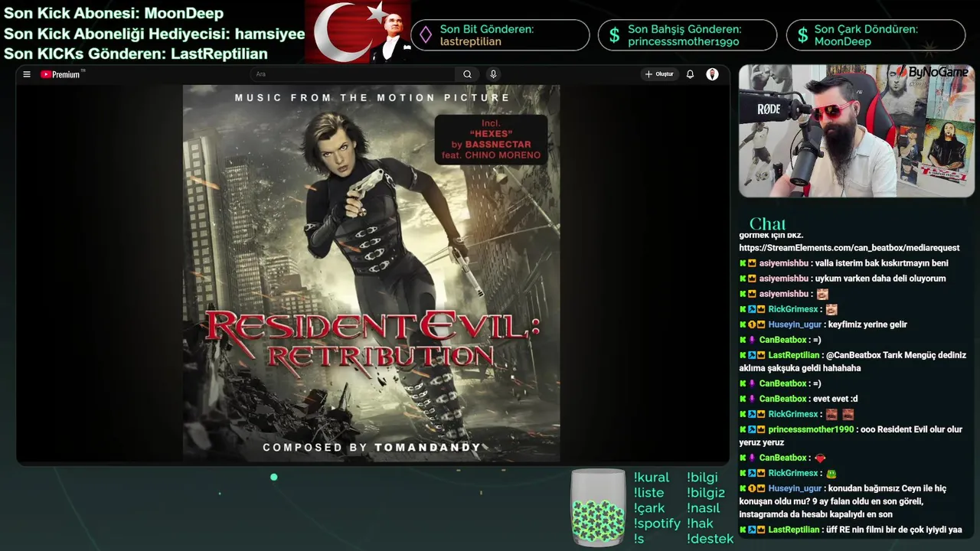Image resolution: width=980 pixels, height=551 pixels.
Task: Click the emote in asiyemishbu's third message
Action: tap(822, 294)
